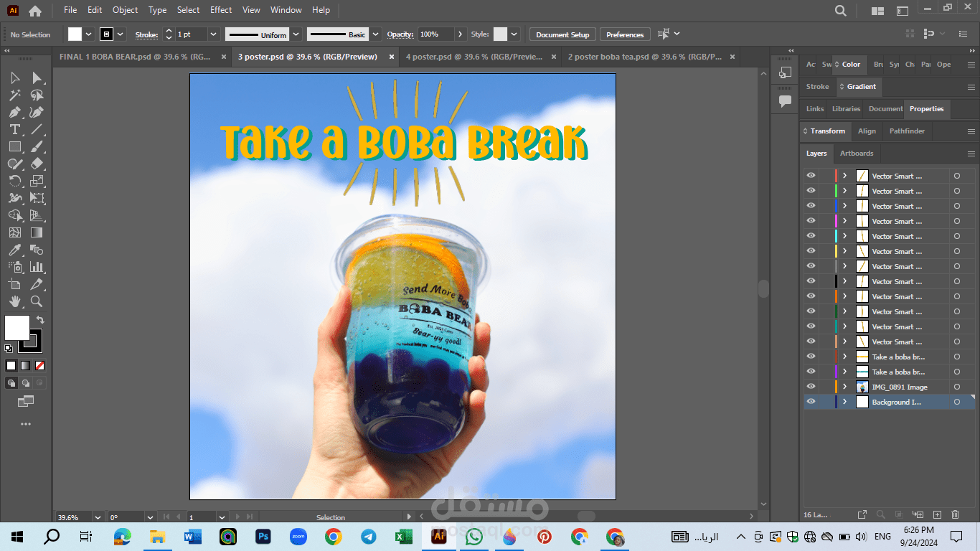
Task: Select the Scale tool
Action: tap(37, 181)
